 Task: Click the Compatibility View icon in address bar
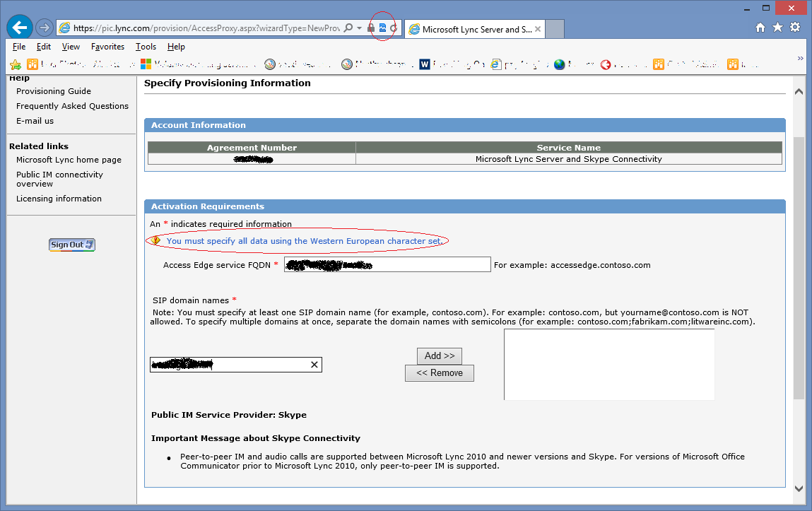tap(383, 28)
